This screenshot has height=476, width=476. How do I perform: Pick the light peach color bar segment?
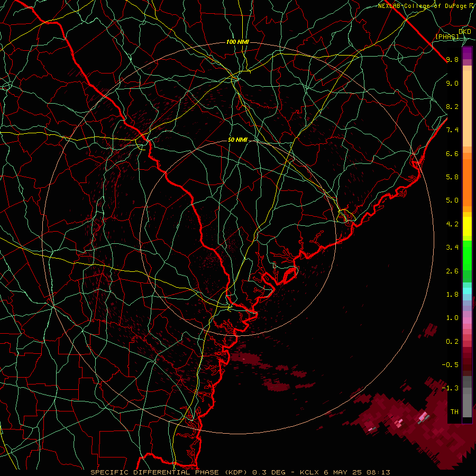click(x=467, y=109)
